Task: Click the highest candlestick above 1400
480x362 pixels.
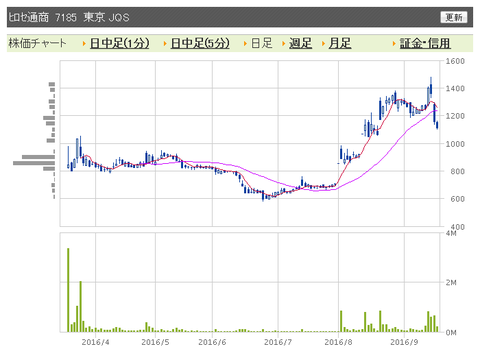Action: (431, 87)
